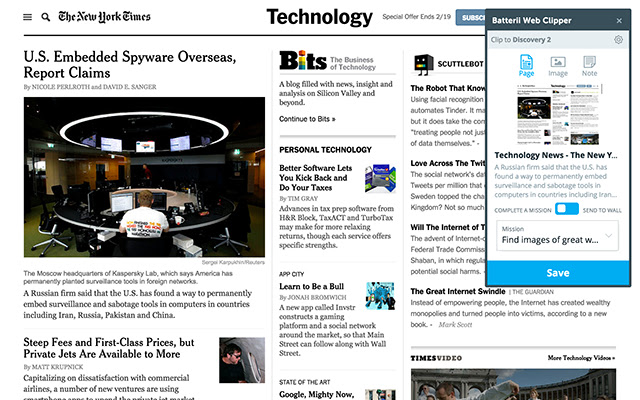Open the Mission dropdown
This screenshot has height=400, width=640.
(557, 235)
